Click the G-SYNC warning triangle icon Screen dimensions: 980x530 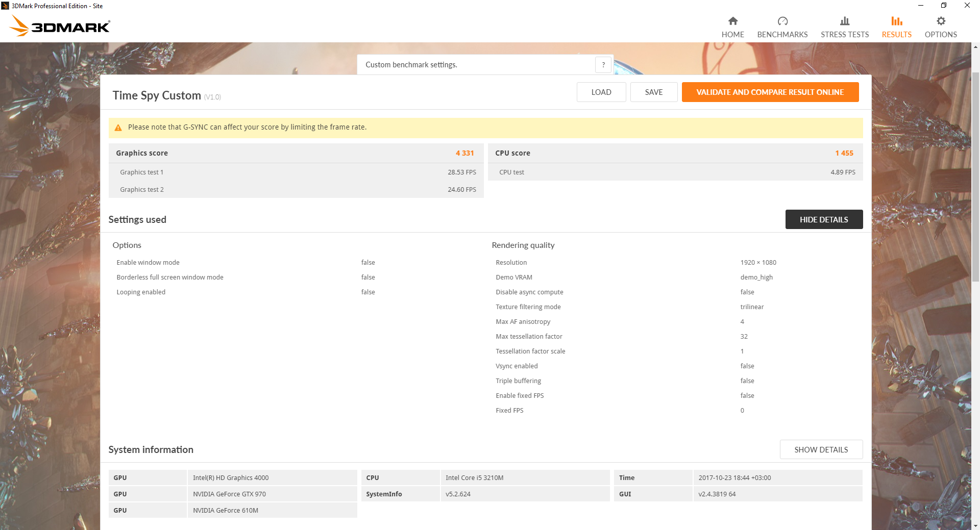(x=118, y=128)
